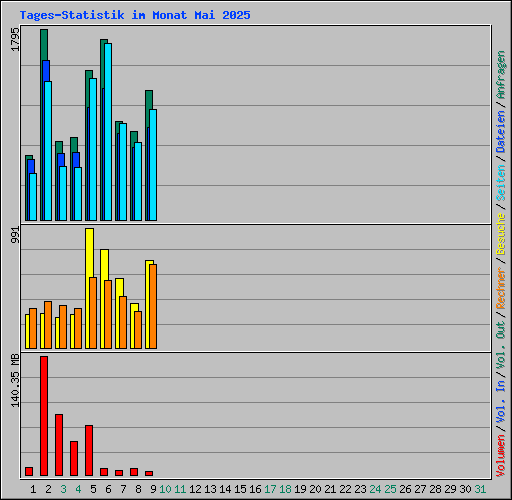Click the tallest red Volumen bar for day 2
This screenshot has width=512, height=500.
coord(44,416)
